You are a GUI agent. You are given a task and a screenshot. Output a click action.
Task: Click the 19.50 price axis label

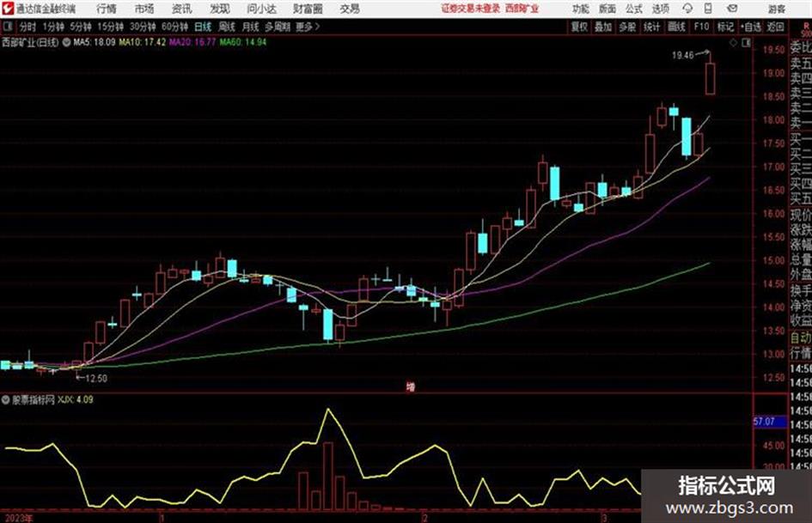tap(773, 50)
